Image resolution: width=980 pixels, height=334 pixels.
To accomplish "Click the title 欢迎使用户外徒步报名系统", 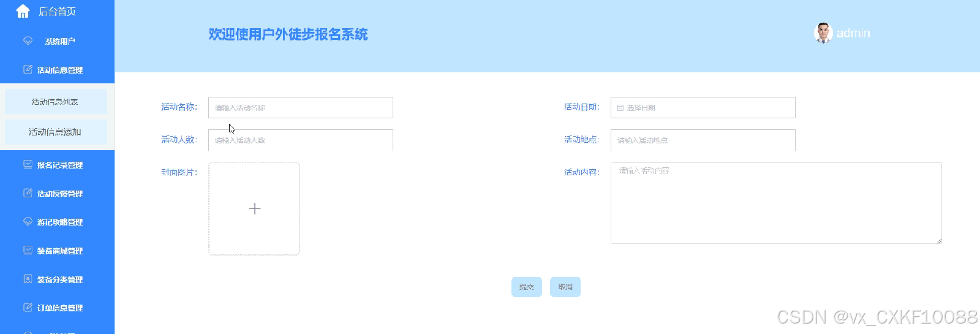I will point(288,34).
